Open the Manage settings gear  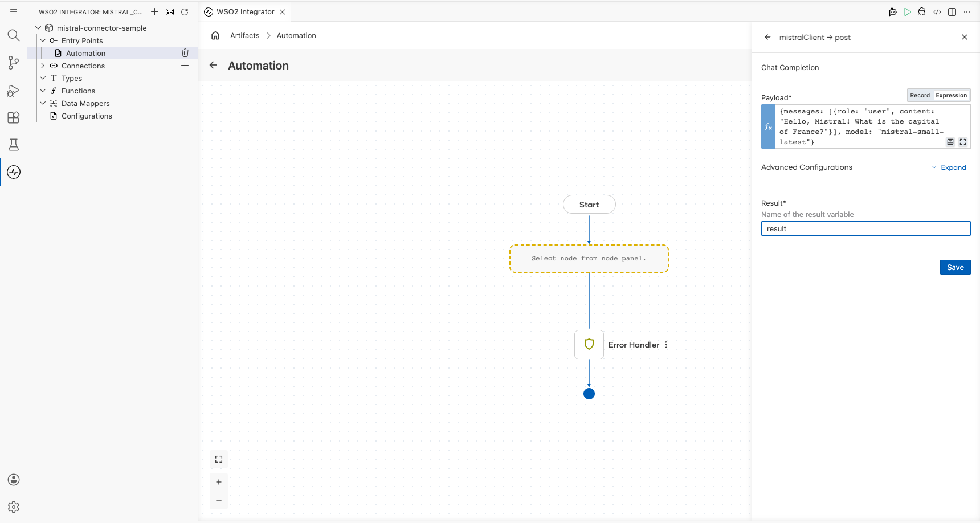pyautogui.click(x=14, y=507)
